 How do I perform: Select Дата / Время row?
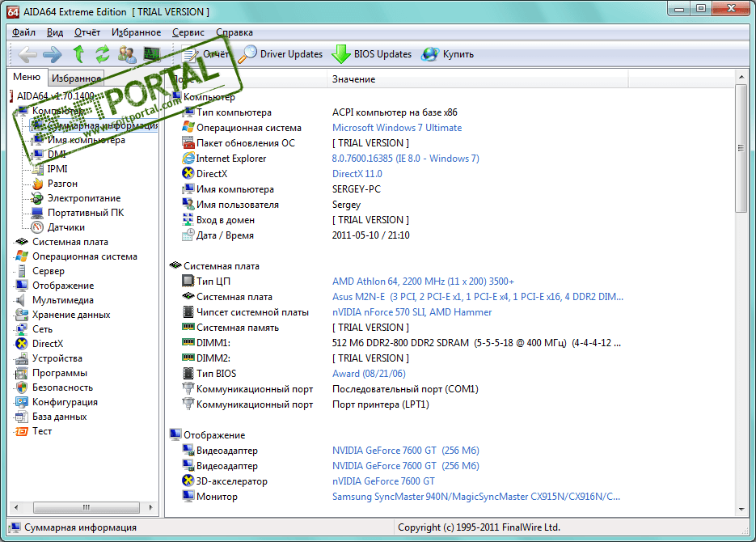pos(296,235)
